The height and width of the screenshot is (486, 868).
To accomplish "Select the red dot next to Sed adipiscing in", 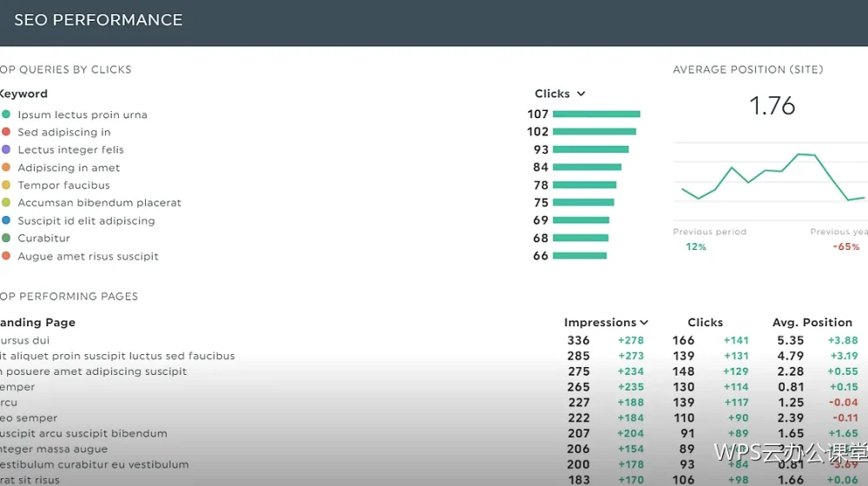I will [x=6, y=132].
